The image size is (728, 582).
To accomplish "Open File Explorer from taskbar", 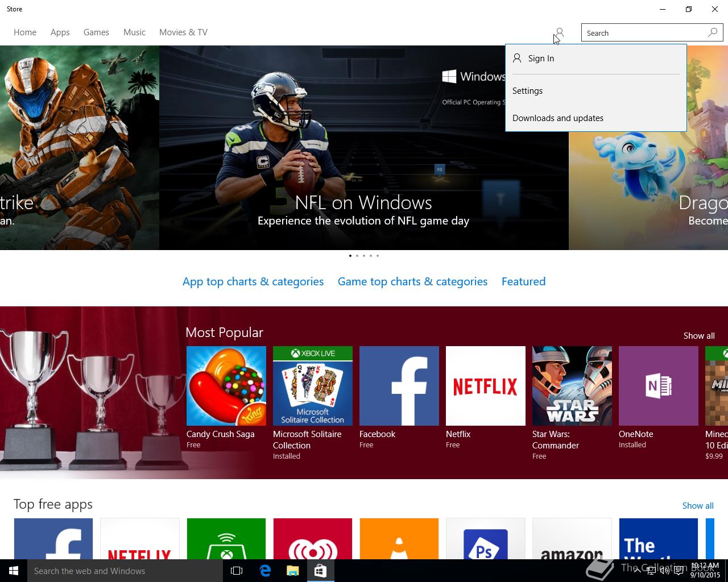I will pos(293,571).
